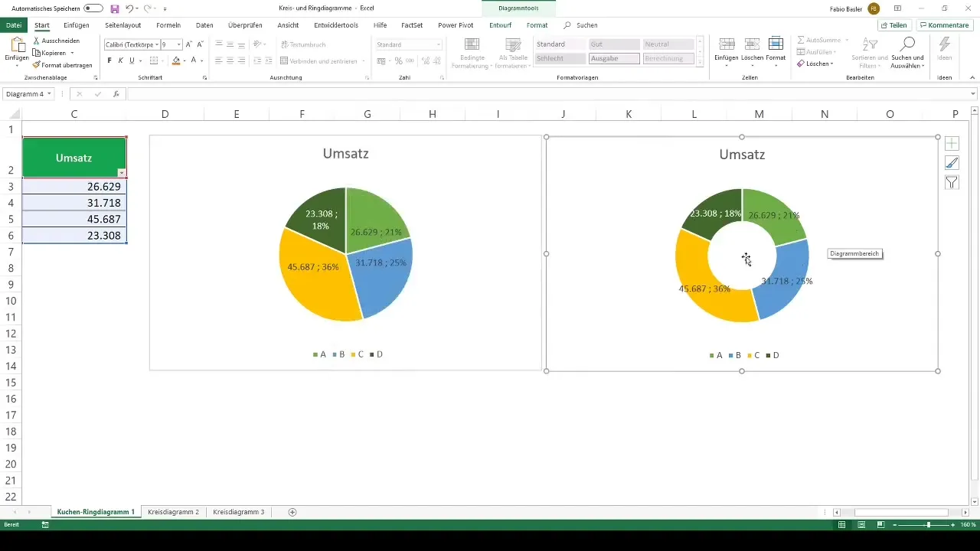Click the Suchen und Auswählen magnifier icon

[x=908, y=44]
